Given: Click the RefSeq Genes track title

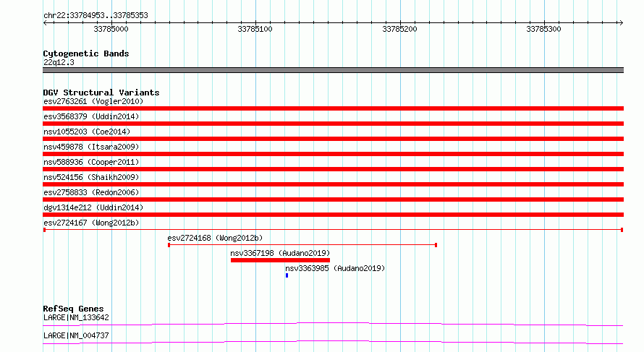Looking at the screenshot, I should [x=73, y=309].
